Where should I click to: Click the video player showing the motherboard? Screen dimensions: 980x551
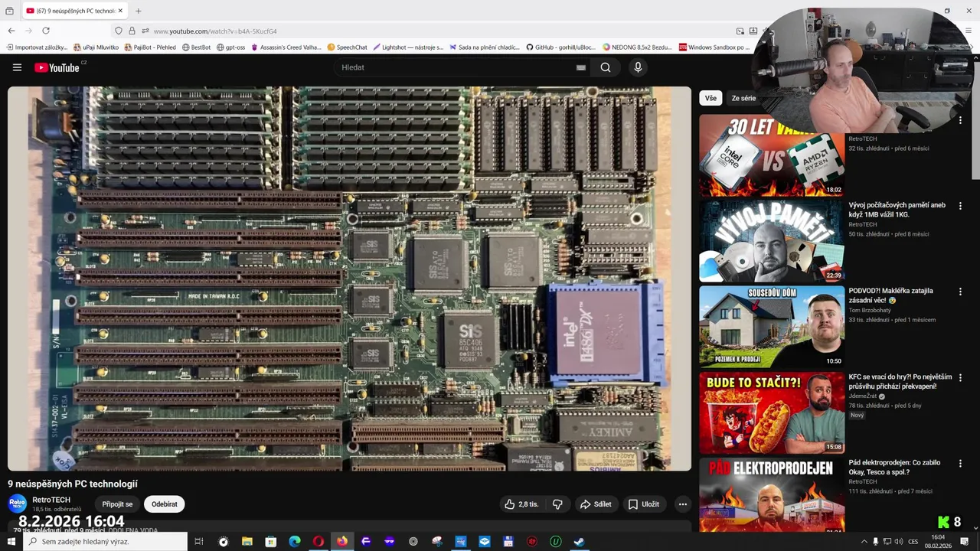(349, 278)
